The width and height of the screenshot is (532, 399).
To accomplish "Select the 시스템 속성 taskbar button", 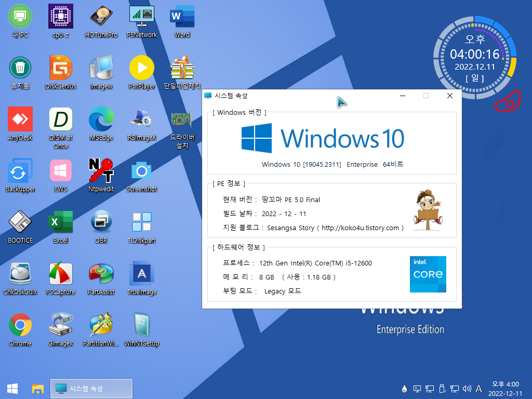I will pyautogui.click(x=91, y=389).
